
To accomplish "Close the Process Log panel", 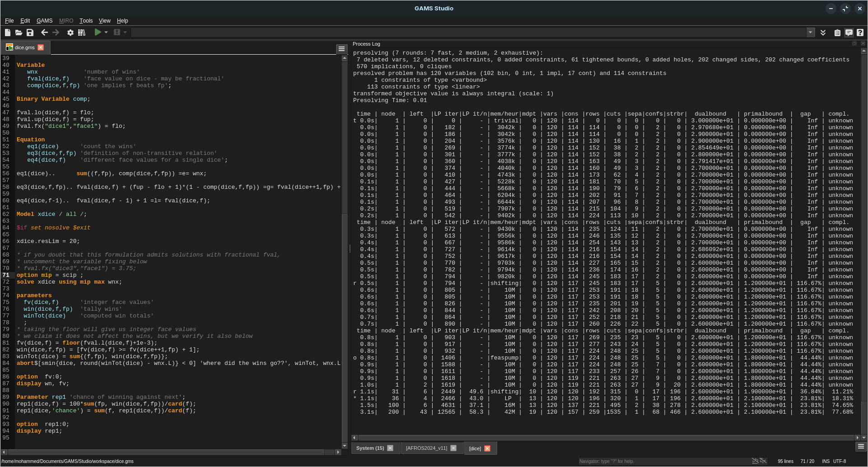I will (863, 44).
